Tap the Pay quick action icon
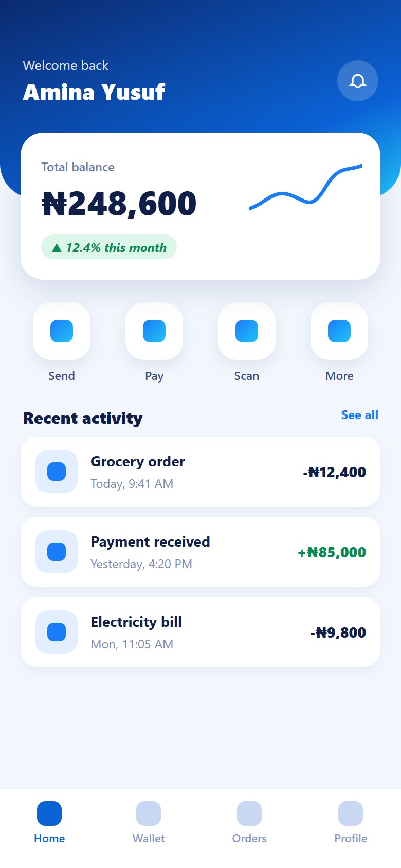 154,331
